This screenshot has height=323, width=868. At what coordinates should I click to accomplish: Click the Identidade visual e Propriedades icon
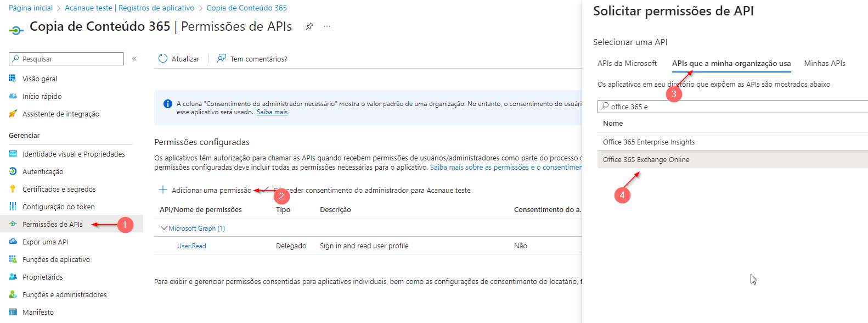(13, 154)
